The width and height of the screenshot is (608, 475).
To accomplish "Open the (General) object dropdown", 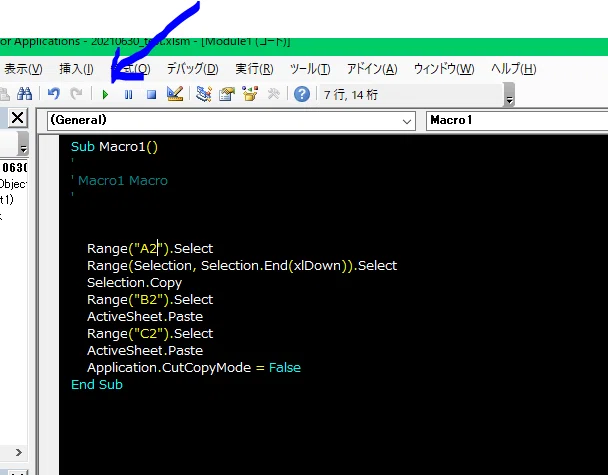I will coord(231,121).
